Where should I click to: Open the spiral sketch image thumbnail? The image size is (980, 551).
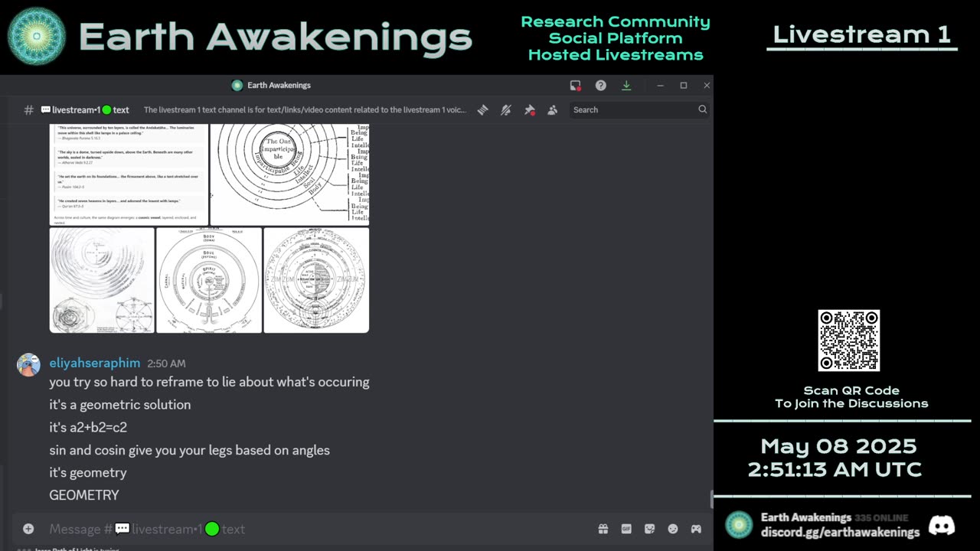click(102, 280)
